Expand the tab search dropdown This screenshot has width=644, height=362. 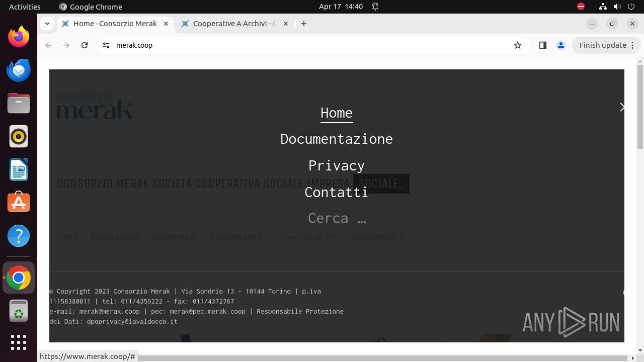tap(47, 24)
